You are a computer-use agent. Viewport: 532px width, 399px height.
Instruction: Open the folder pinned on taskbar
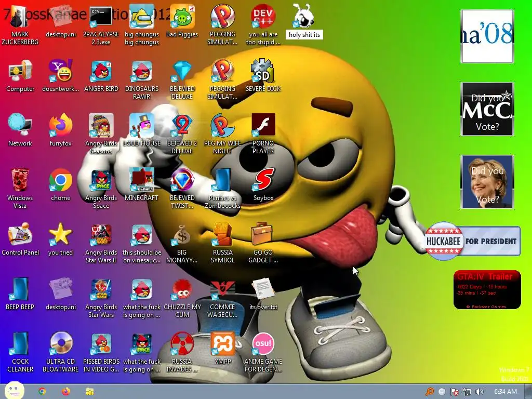pos(89,392)
